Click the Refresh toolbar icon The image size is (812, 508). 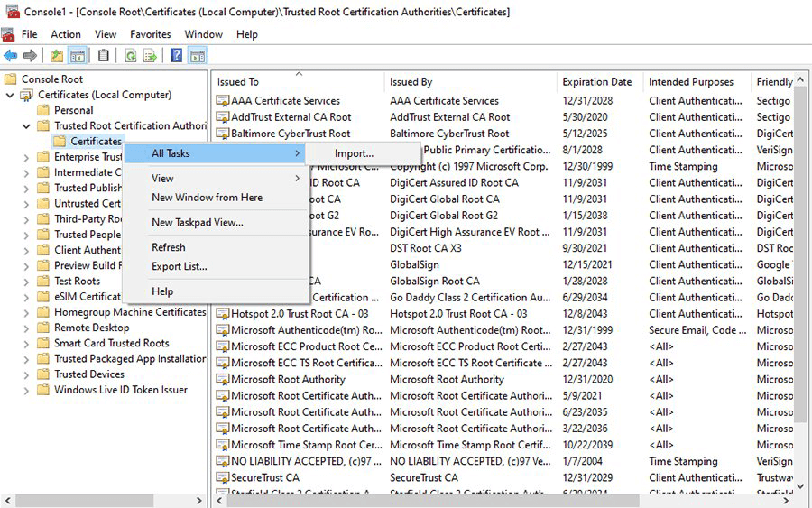130,56
